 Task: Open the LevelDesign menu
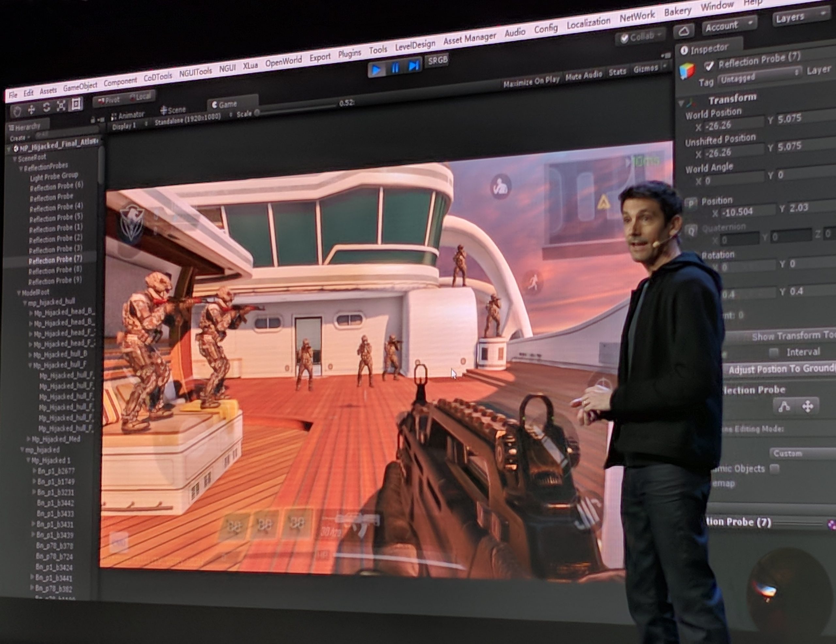[415, 46]
